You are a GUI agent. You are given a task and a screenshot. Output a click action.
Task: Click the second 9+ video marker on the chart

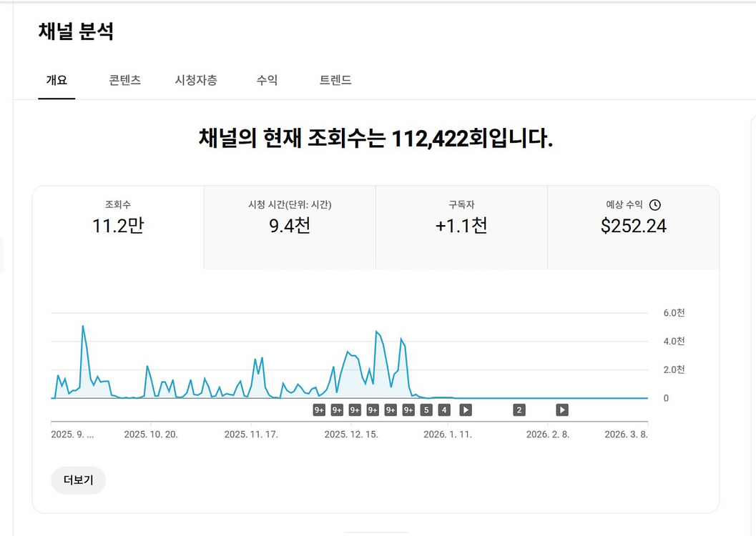pos(337,410)
